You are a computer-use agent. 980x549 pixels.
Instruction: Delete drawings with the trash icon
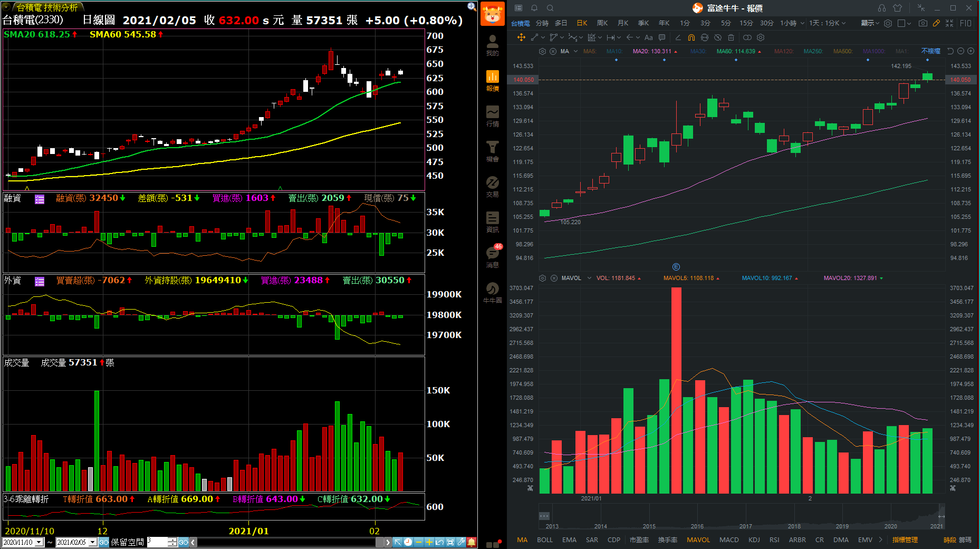pos(731,37)
